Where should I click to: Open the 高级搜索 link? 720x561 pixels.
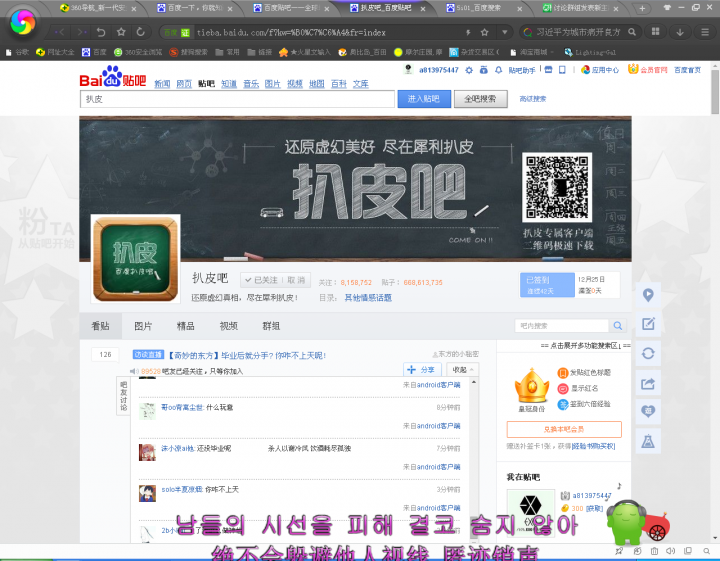533,99
